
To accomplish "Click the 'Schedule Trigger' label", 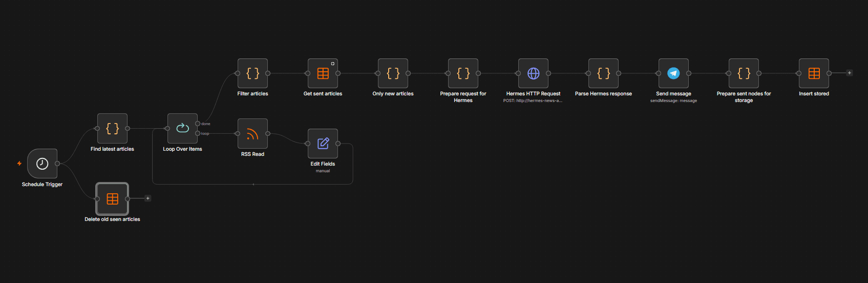I will pyautogui.click(x=42, y=185).
